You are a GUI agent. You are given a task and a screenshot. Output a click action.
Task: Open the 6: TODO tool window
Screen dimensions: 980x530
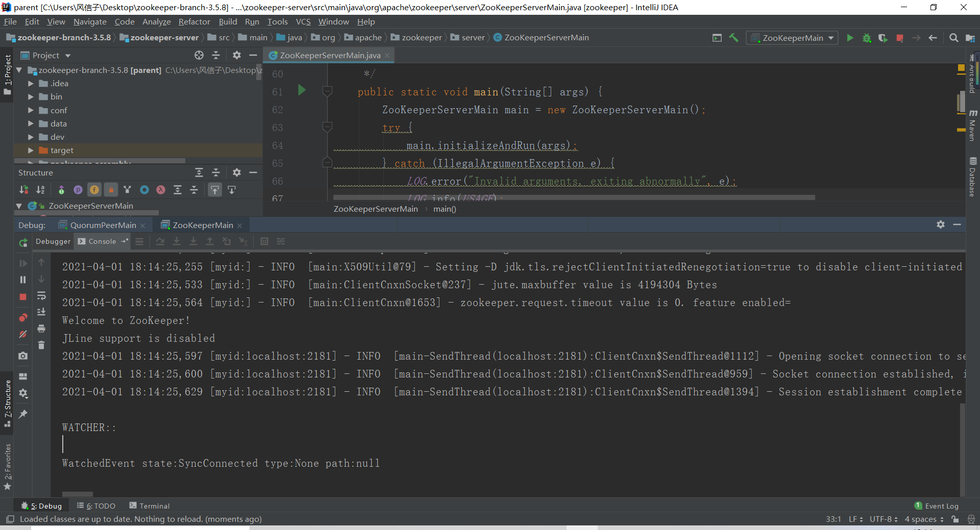click(96, 506)
